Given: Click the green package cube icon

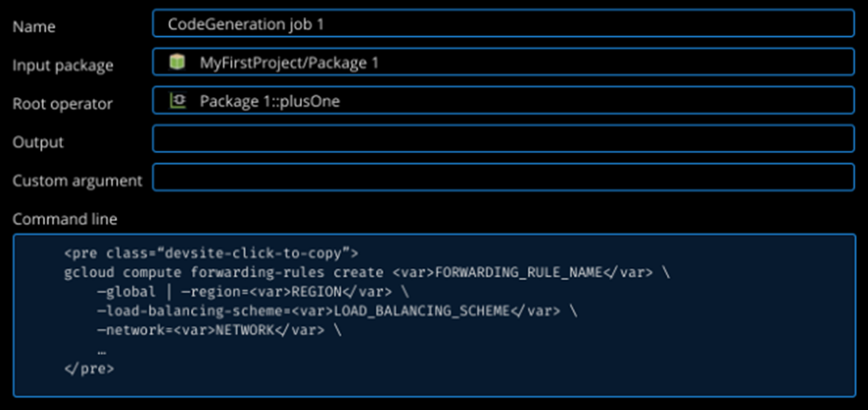Looking at the screenshot, I should pyautogui.click(x=177, y=62).
